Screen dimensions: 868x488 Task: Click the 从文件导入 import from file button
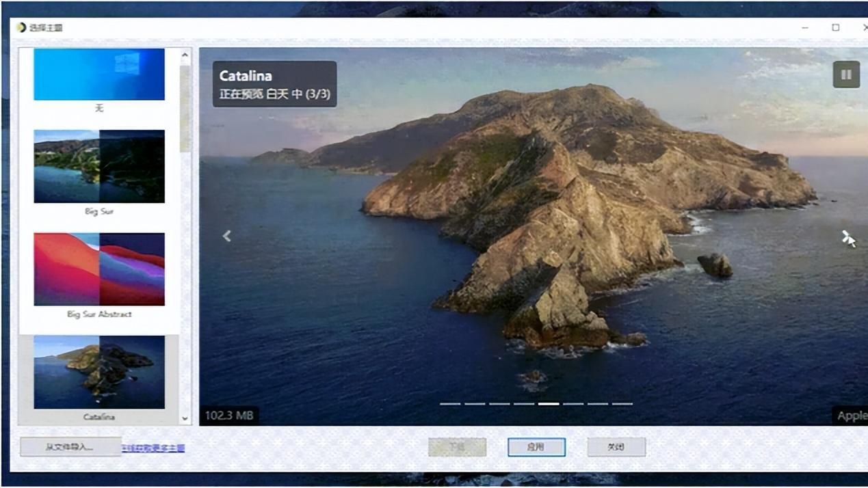70,447
